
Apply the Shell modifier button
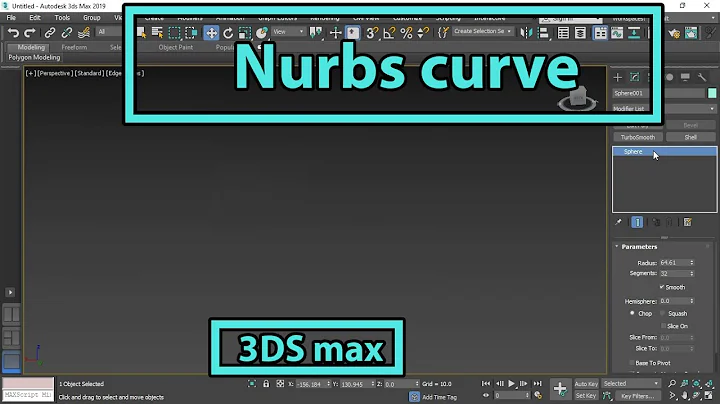pos(691,137)
